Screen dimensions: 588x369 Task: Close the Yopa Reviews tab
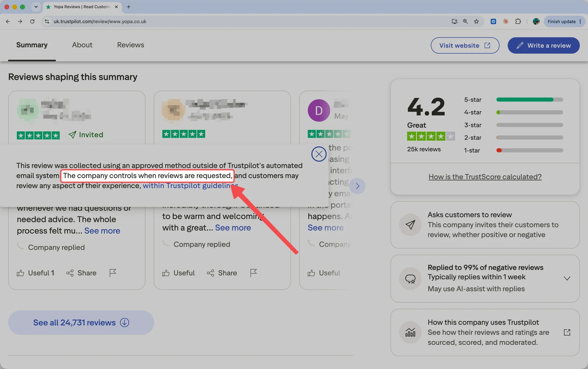(116, 7)
